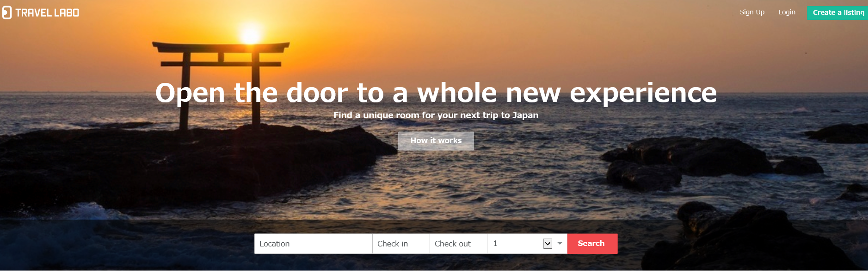Click the TRAVEL LABO wordmark text
Viewport: 868px width, 271px height.
coord(47,13)
